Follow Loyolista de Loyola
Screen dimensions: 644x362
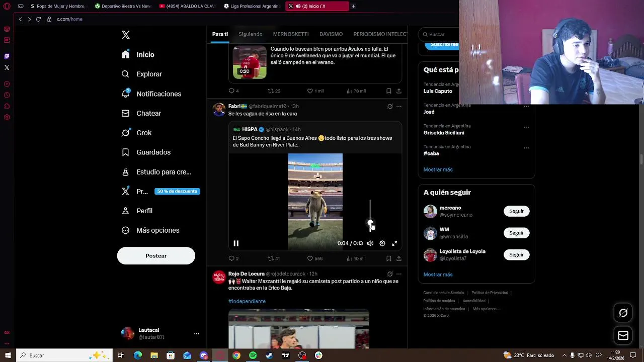pos(516,255)
